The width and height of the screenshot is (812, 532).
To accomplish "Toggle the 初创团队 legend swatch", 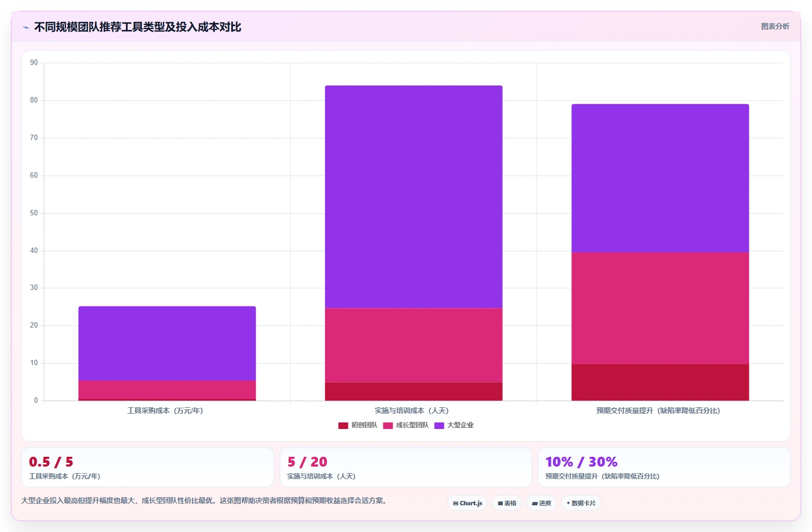I will (x=343, y=426).
